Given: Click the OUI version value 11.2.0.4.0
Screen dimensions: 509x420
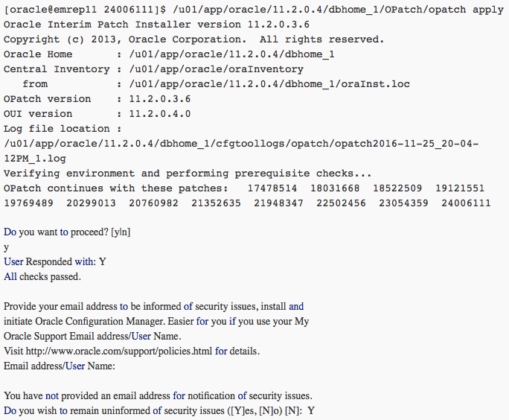Looking at the screenshot, I should pyautogui.click(x=159, y=114).
